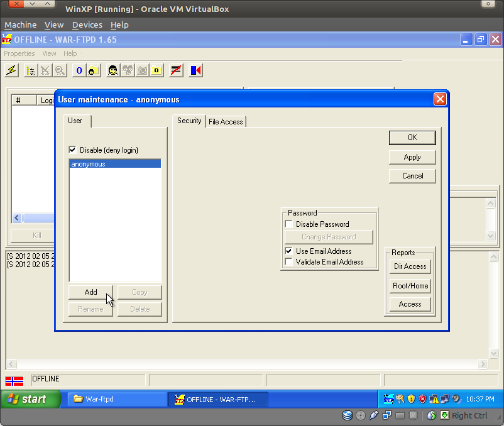Open the Root/Home report

(x=410, y=286)
